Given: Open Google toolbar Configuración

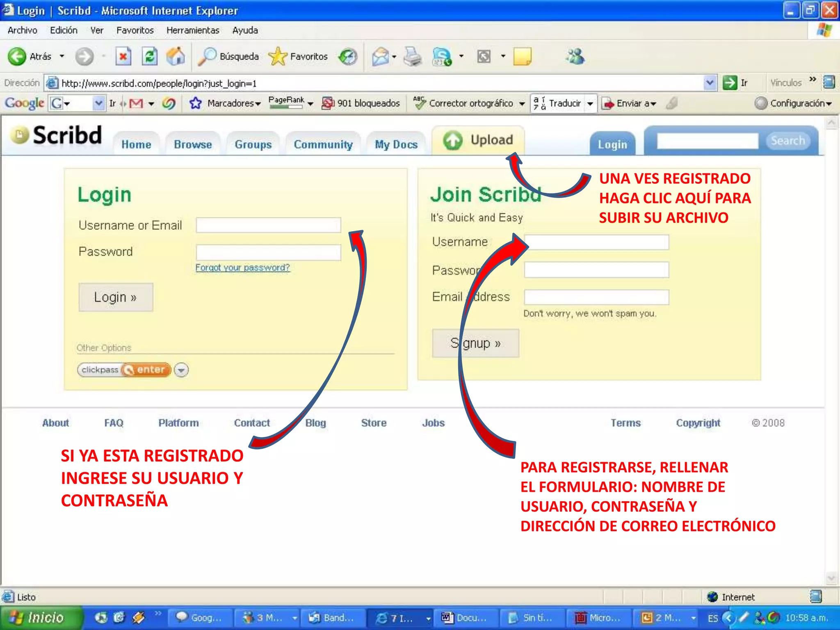Looking at the screenshot, I should [x=793, y=103].
